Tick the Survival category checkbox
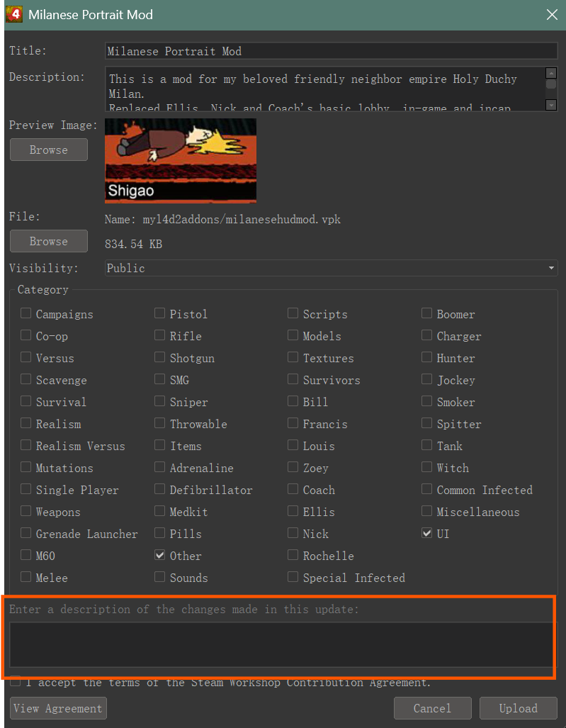This screenshot has height=728, width=566. pyautogui.click(x=26, y=401)
